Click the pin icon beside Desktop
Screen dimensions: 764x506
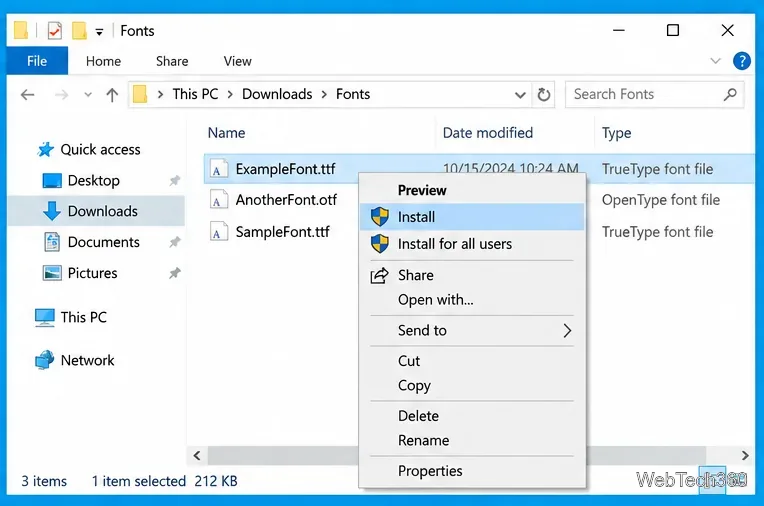(x=174, y=181)
